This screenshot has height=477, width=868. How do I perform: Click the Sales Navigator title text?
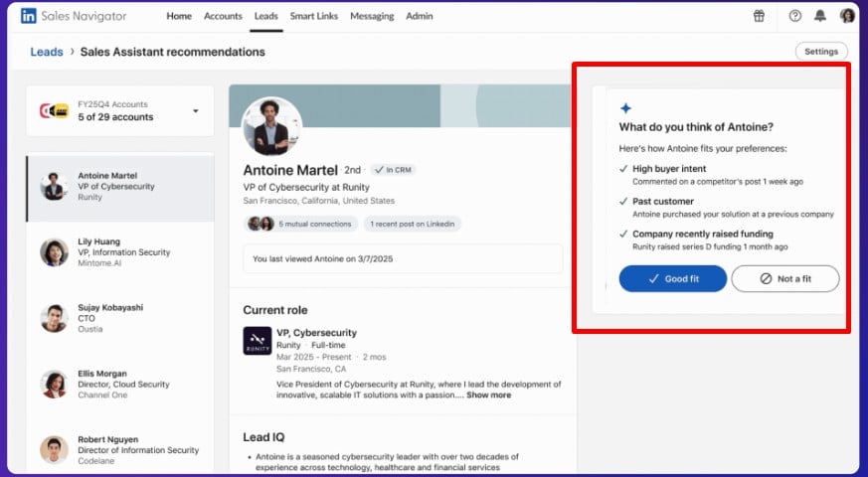click(x=84, y=16)
